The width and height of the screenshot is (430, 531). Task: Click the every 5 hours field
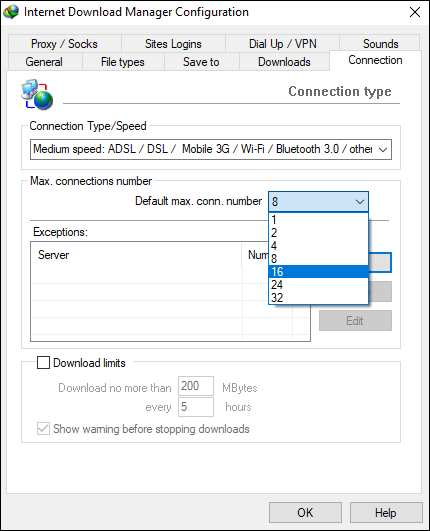pos(196,407)
